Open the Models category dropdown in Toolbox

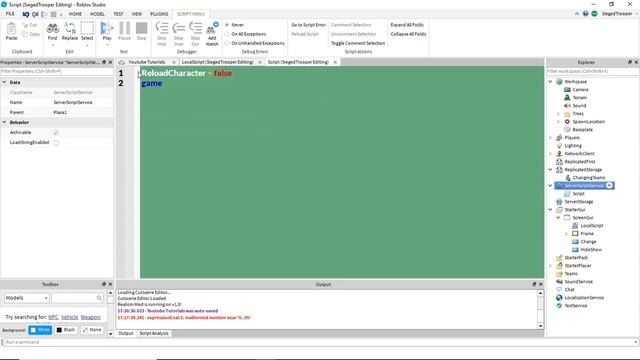pos(27,298)
